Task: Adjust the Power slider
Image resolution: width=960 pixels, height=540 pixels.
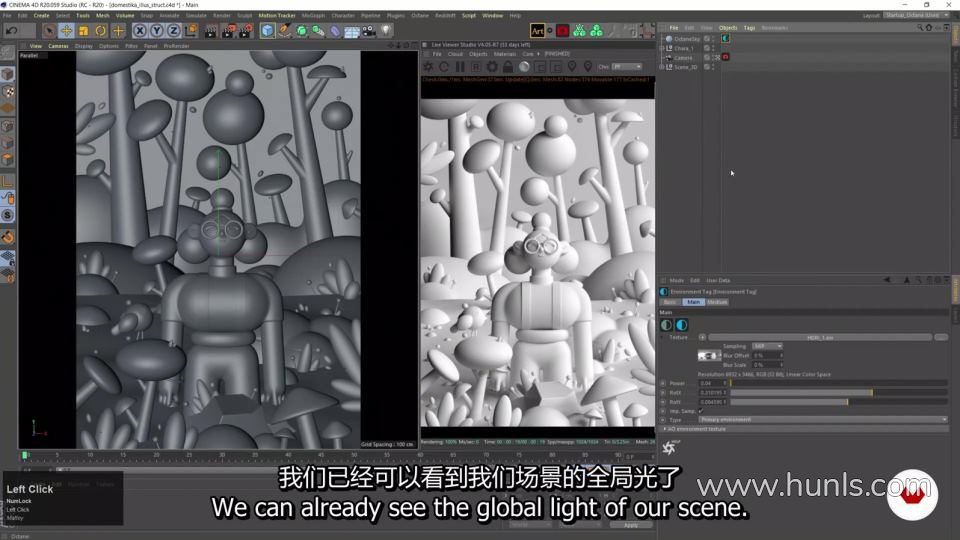Action: [838, 383]
